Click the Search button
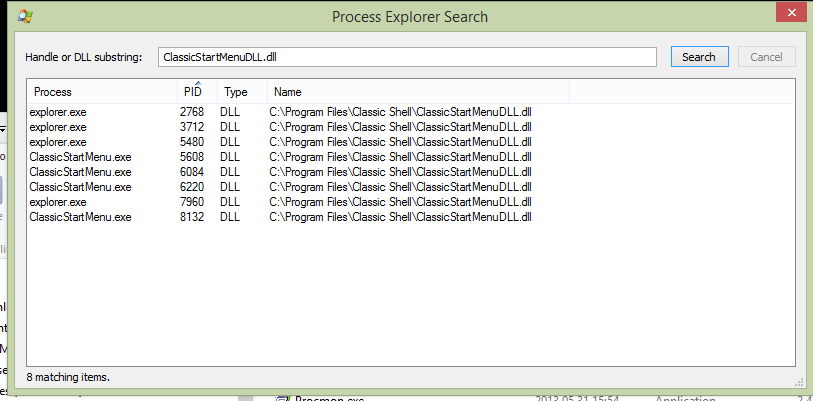 [699, 57]
